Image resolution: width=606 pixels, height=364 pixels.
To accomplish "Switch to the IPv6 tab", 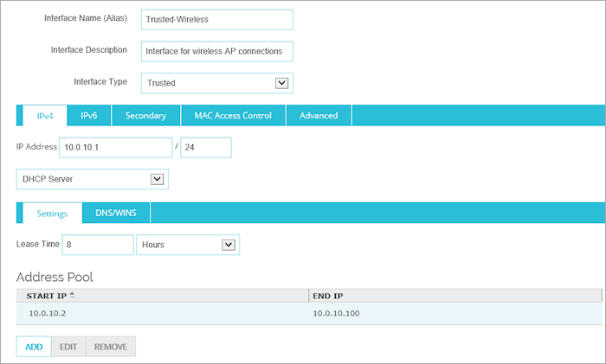I will click(x=89, y=115).
